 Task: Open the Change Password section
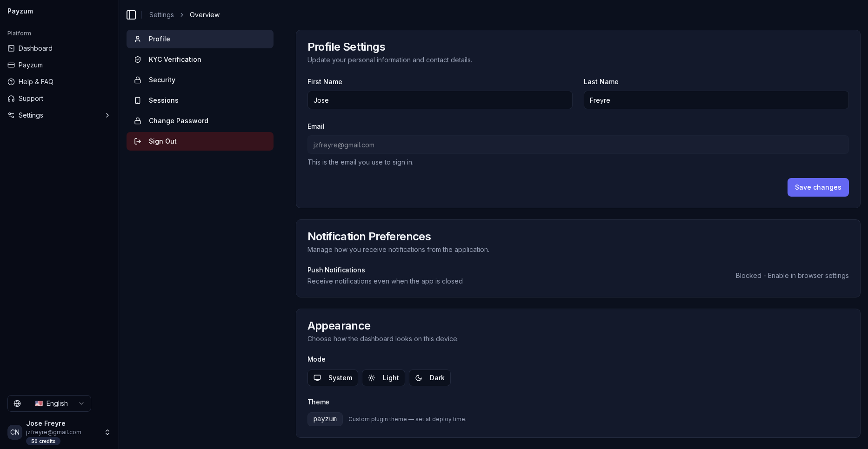[200, 121]
